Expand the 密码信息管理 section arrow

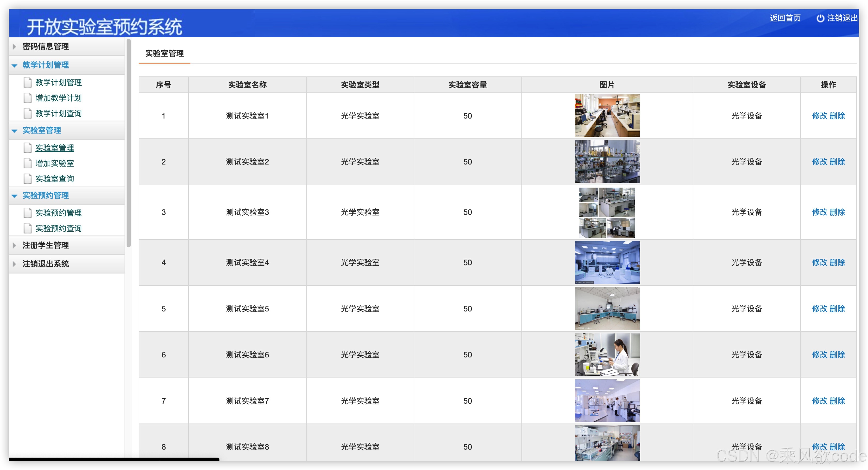[x=14, y=46]
